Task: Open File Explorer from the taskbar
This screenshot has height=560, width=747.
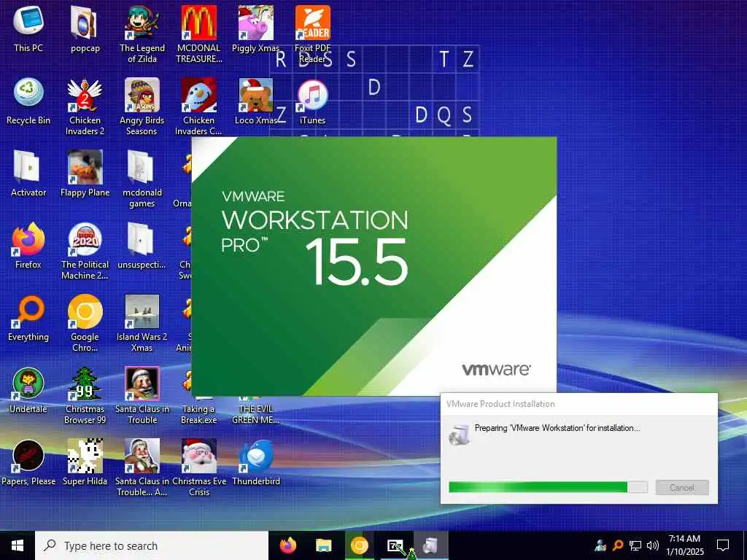Action: pos(323,545)
